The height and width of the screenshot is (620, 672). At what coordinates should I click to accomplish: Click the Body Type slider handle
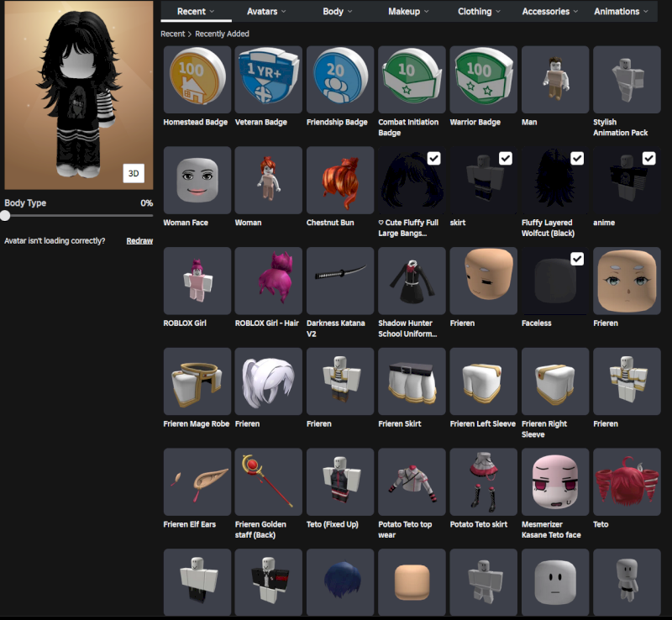[x=5, y=216]
